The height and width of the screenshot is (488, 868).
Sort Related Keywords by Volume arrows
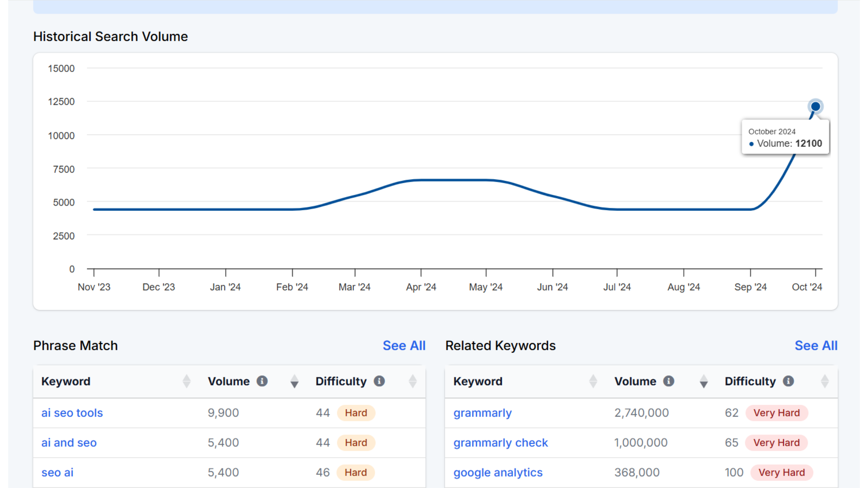[x=704, y=381]
